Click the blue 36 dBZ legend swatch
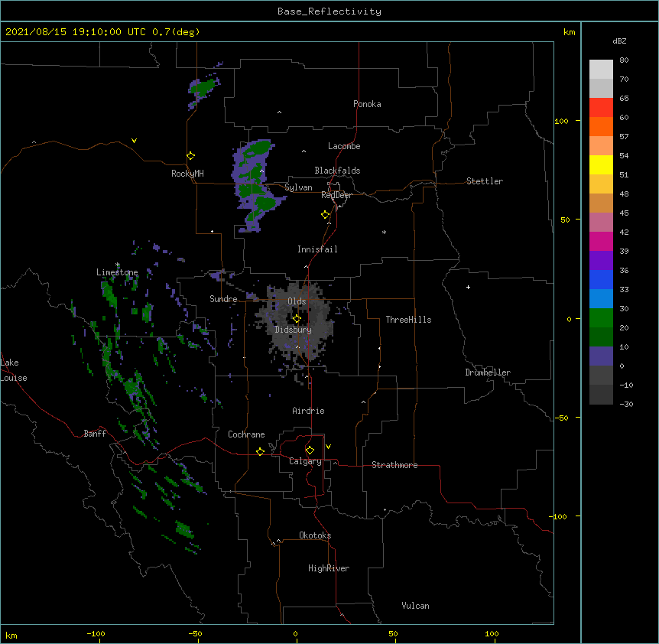659x644 pixels. (601, 279)
